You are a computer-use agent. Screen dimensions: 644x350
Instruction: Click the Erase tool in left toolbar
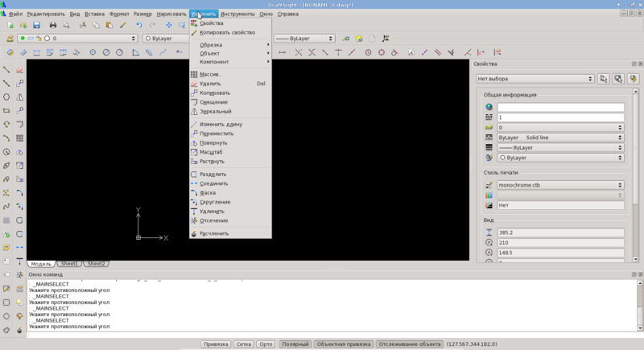[x=19, y=70]
